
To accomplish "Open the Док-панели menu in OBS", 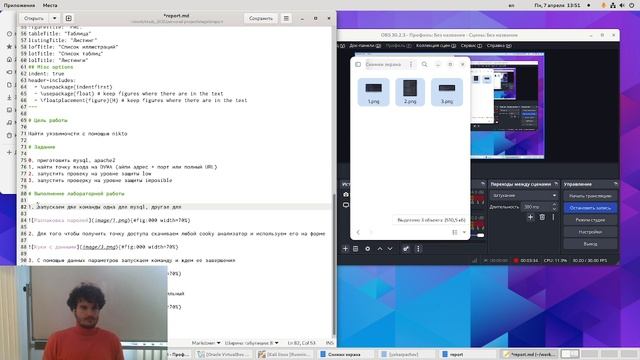I will tap(365, 46).
